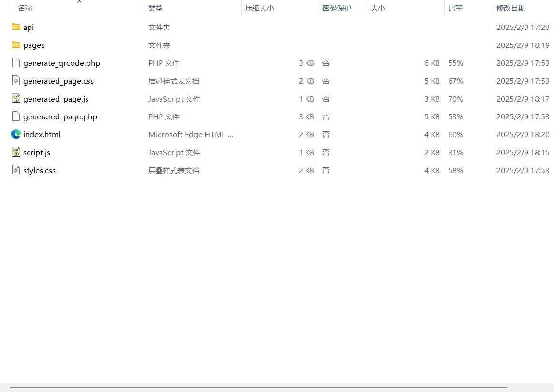Sort by the 压缩大小 column header
Viewport: 554px width, 392px height.
260,8
